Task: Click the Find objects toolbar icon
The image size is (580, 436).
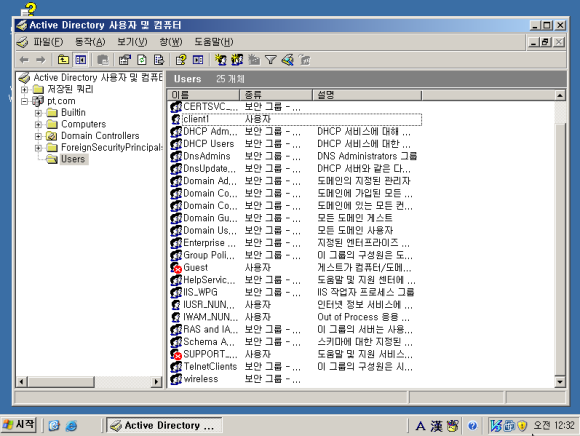Action: (x=287, y=60)
